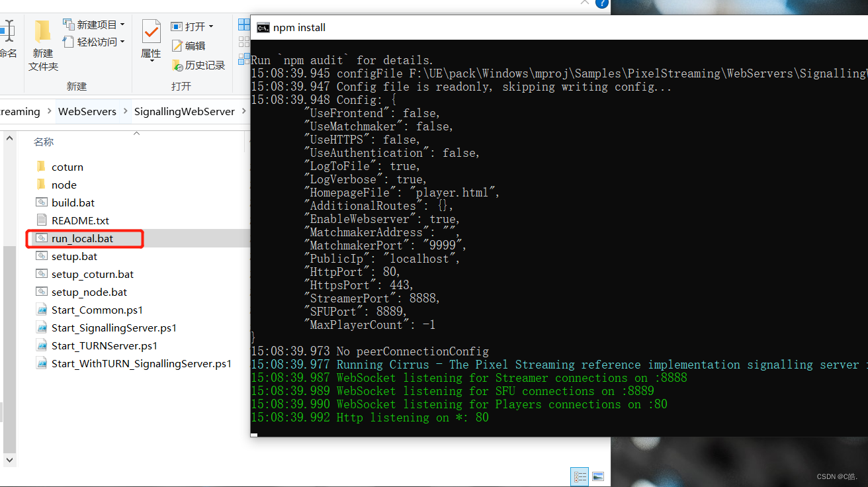Screen dimensions: 868x487
Task: Select the Start_TURNServer.ps1 file icon
Action: (x=41, y=345)
